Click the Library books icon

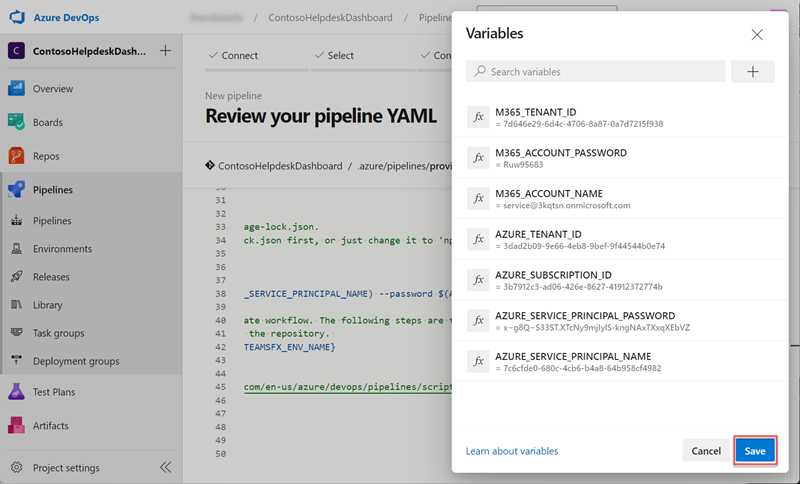click(16, 304)
